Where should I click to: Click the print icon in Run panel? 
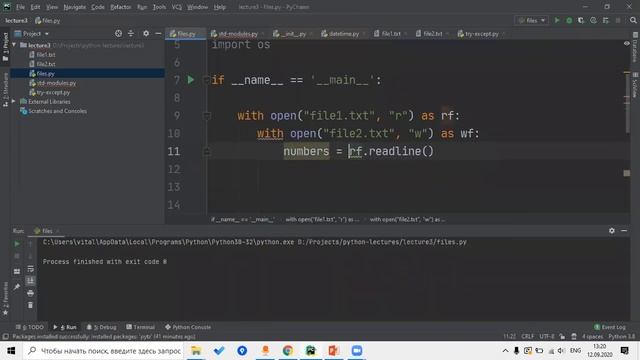(30, 293)
